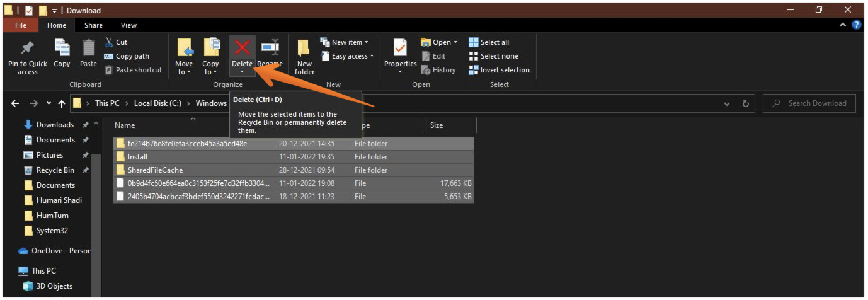The height and width of the screenshot is (300, 868).
Task: Create a New folder from ribbon
Action: [304, 57]
